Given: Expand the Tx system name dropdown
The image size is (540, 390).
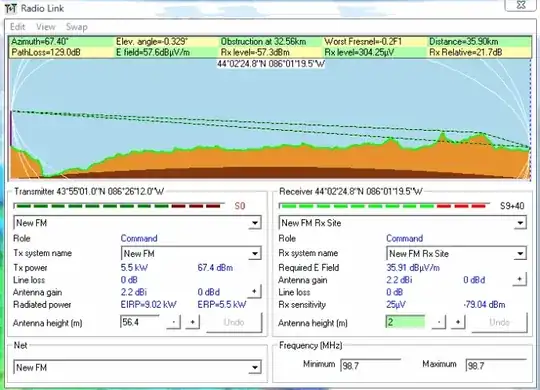Looking at the screenshot, I should click(255, 254).
